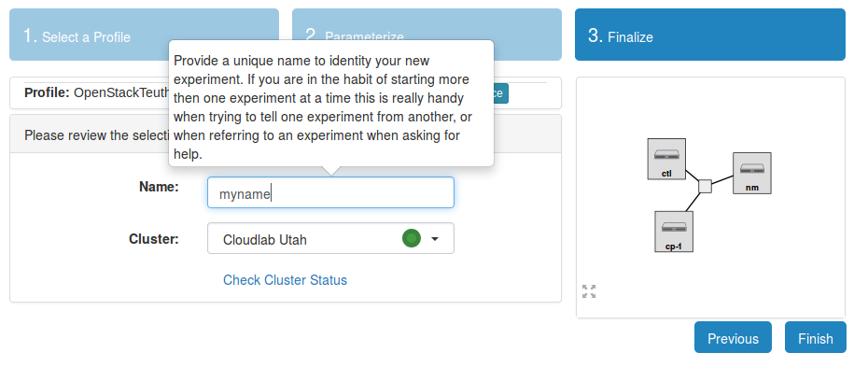
Task: Click the LAN switch square joining nodes
Action: 705,186
